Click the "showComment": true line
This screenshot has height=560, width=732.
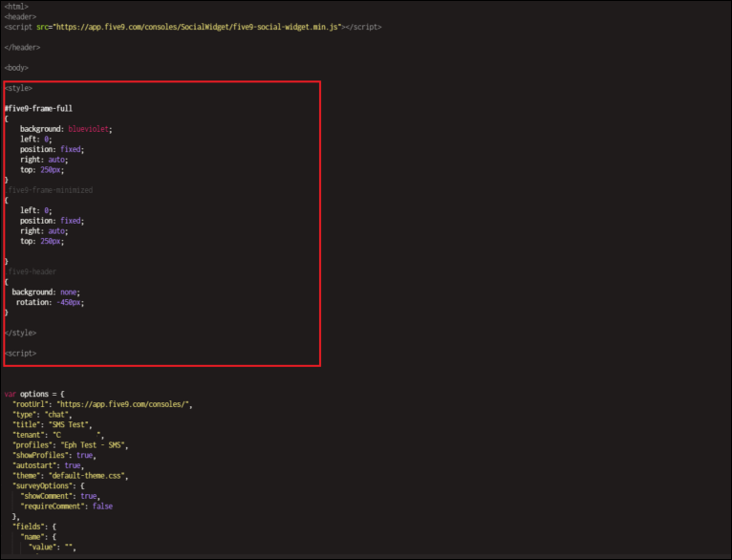(60, 497)
